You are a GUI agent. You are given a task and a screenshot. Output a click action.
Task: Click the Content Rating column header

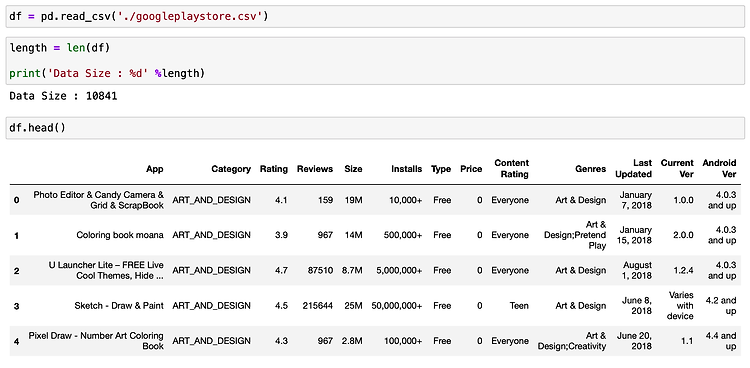[512, 168]
